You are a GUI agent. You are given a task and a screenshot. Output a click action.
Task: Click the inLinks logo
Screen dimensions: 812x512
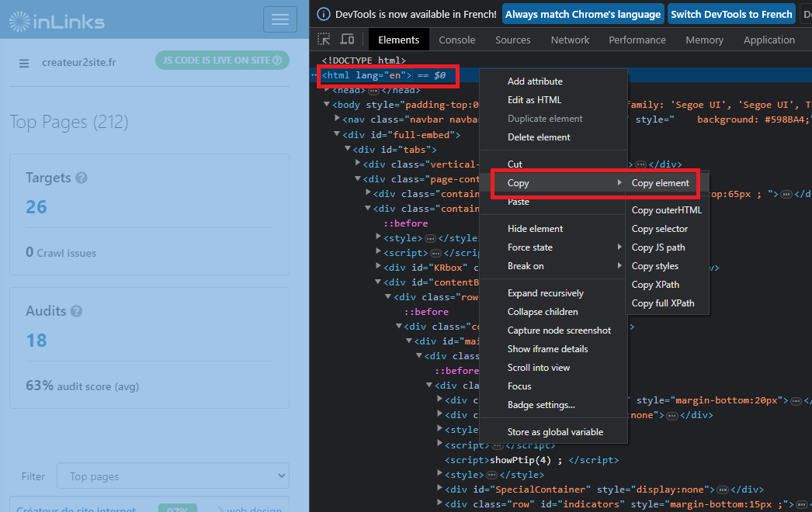(x=57, y=22)
